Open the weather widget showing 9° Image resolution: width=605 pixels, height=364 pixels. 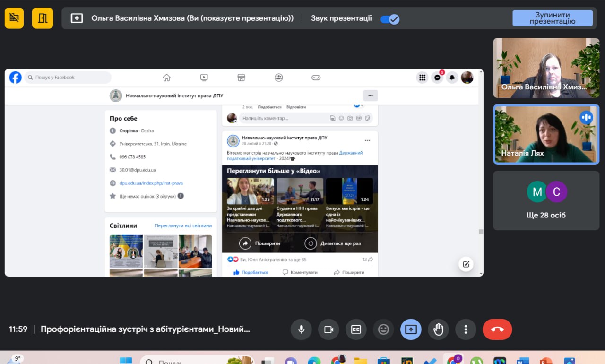tap(15, 359)
